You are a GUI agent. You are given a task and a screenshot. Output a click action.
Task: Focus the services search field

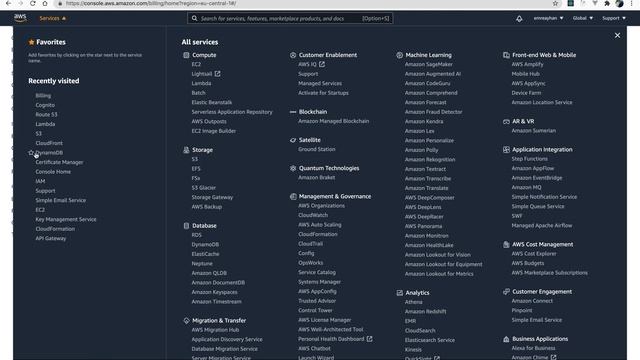point(290,18)
